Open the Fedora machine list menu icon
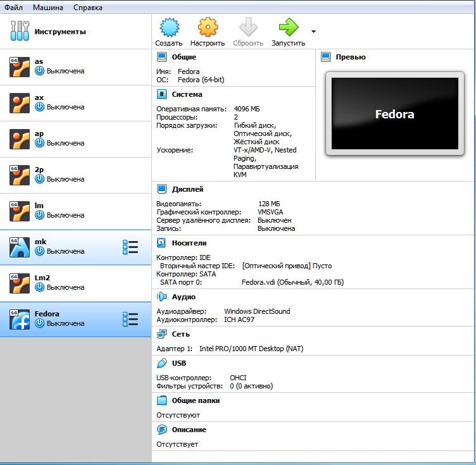Image resolution: width=476 pixels, height=465 pixels. (130, 319)
